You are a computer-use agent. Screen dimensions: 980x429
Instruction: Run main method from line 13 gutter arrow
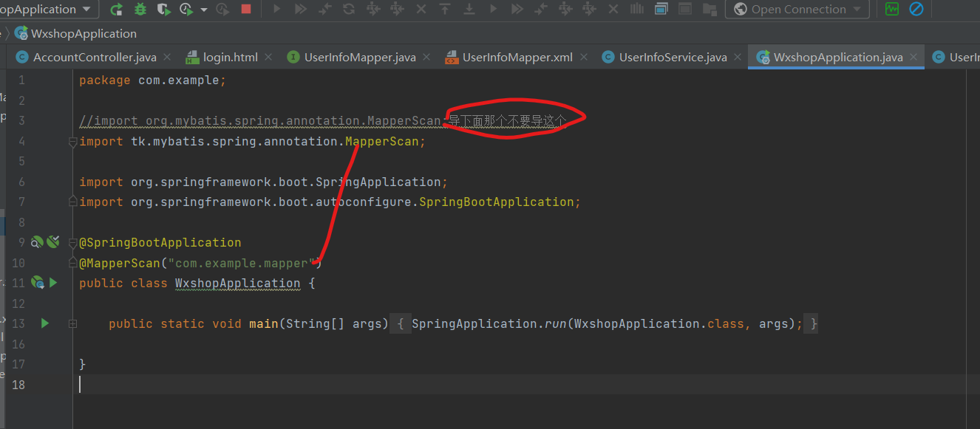45,323
